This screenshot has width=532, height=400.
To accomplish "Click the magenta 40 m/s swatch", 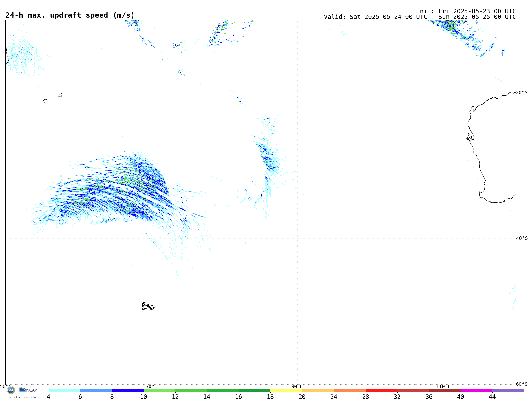I will point(476,391).
